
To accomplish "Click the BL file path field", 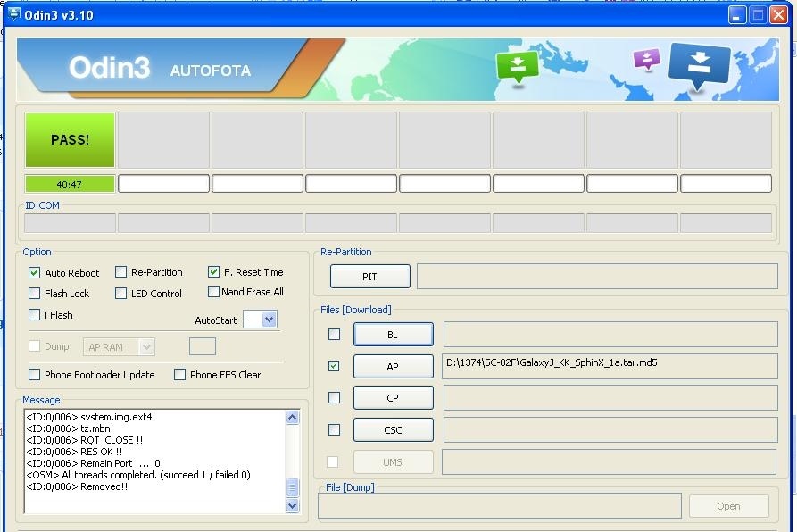I will 610,335.
